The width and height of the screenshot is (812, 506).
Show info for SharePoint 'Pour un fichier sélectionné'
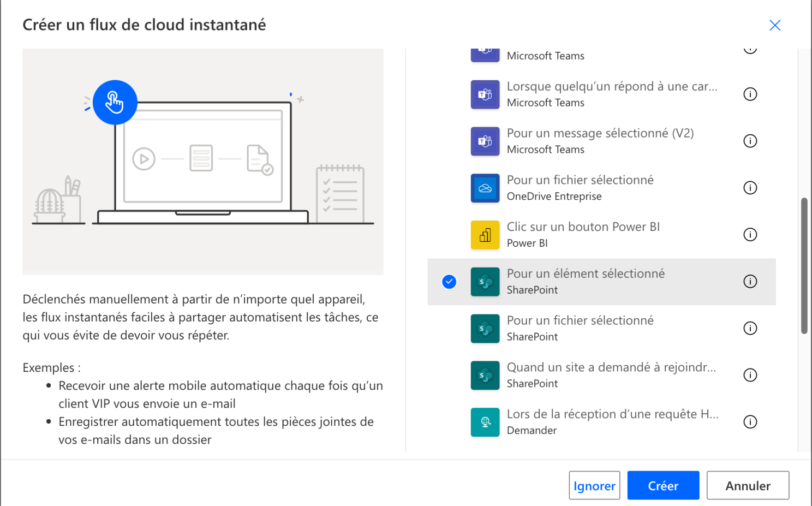point(750,329)
